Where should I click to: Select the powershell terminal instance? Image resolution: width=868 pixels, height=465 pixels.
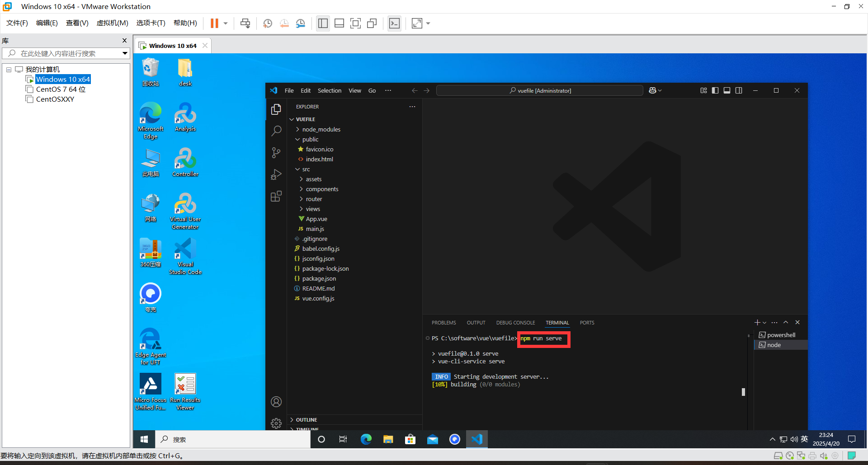[781, 335]
